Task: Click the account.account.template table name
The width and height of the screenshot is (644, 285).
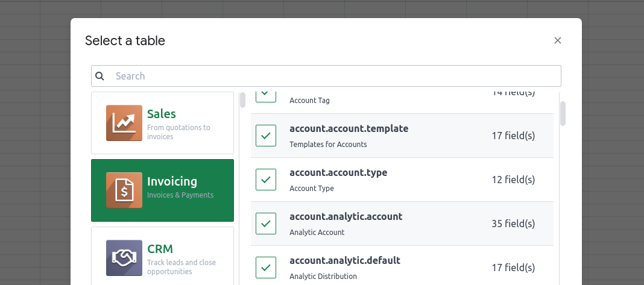Action: click(349, 128)
